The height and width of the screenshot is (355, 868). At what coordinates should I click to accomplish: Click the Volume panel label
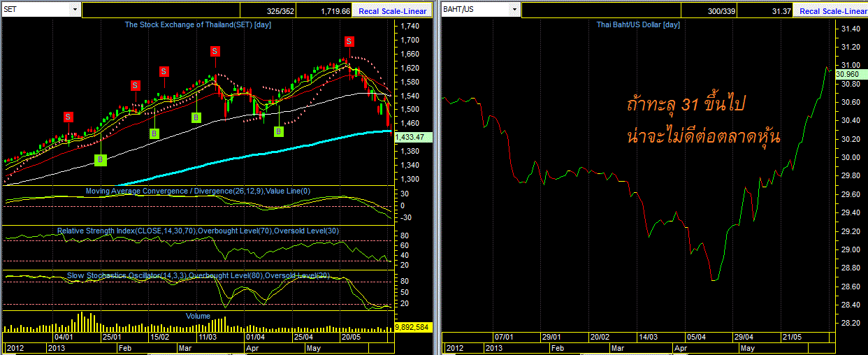198,316
